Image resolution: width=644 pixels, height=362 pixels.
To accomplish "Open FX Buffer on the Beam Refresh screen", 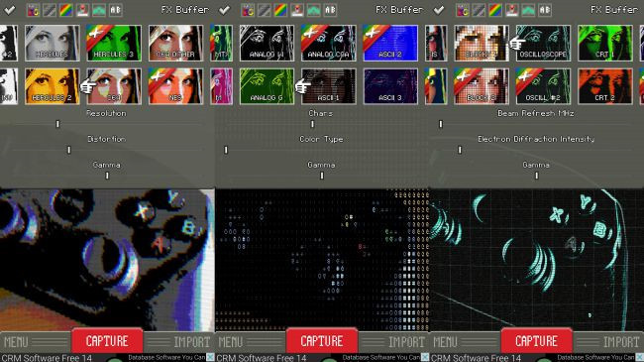I will (614, 10).
